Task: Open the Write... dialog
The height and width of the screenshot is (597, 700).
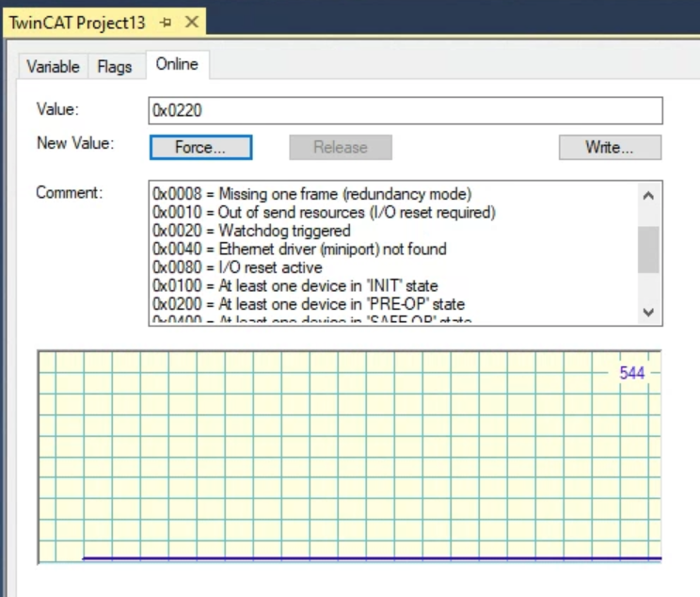Action: (x=610, y=147)
